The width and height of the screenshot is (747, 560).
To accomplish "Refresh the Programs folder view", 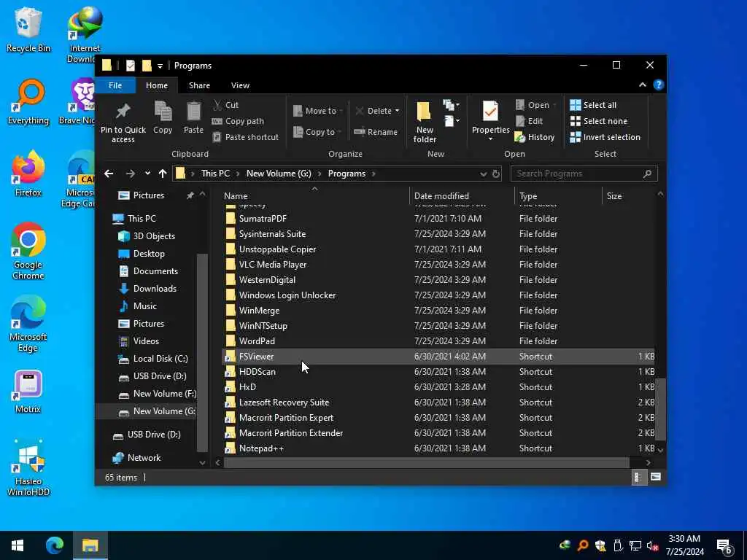I will (x=496, y=174).
